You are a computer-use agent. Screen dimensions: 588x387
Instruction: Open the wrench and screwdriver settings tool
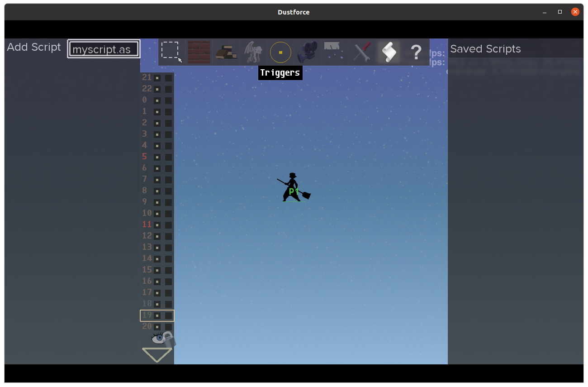[x=362, y=52]
